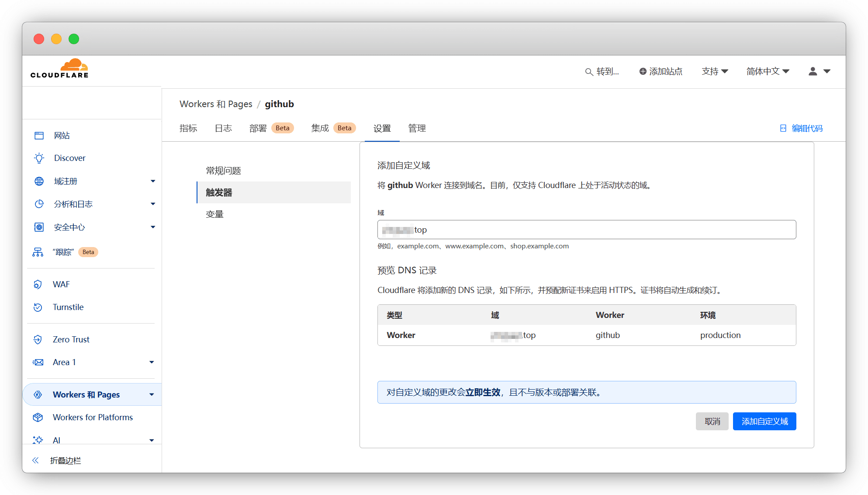Expand the 分析和日志 menu arrow
This screenshot has height=495, width=868.
tap(153, 204)
